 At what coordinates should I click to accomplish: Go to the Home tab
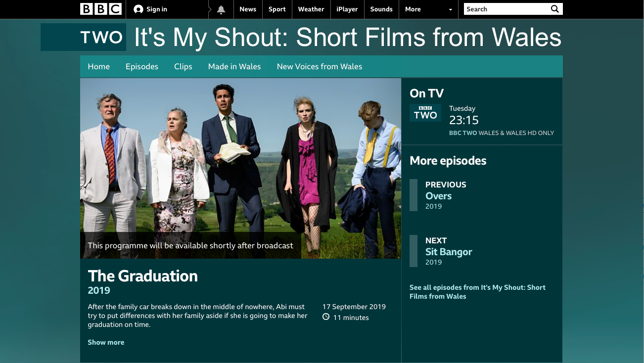99,66
